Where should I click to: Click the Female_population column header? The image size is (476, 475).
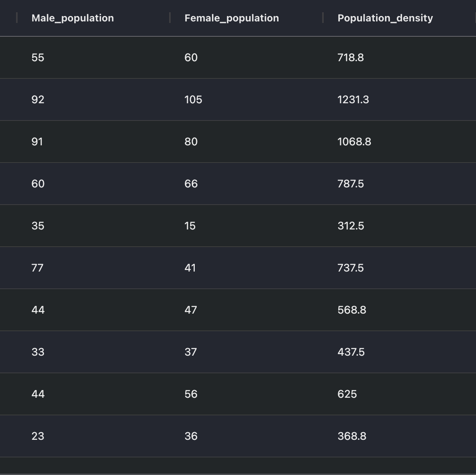(231, 18)
